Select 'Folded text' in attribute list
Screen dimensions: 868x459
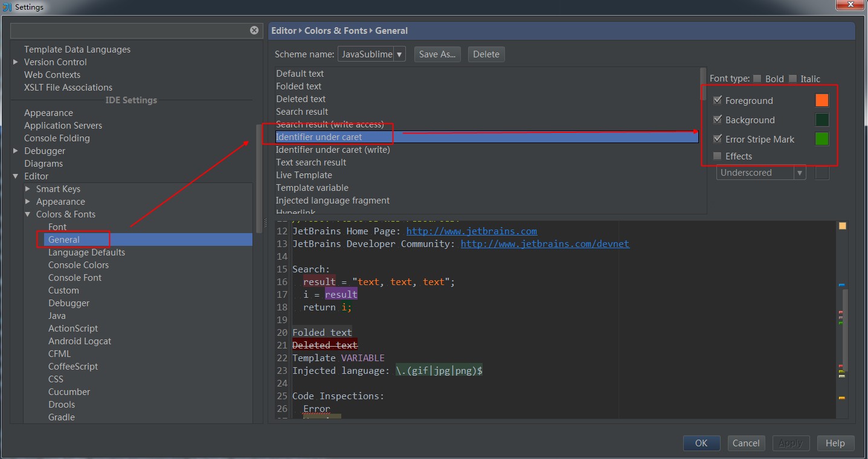298,86
